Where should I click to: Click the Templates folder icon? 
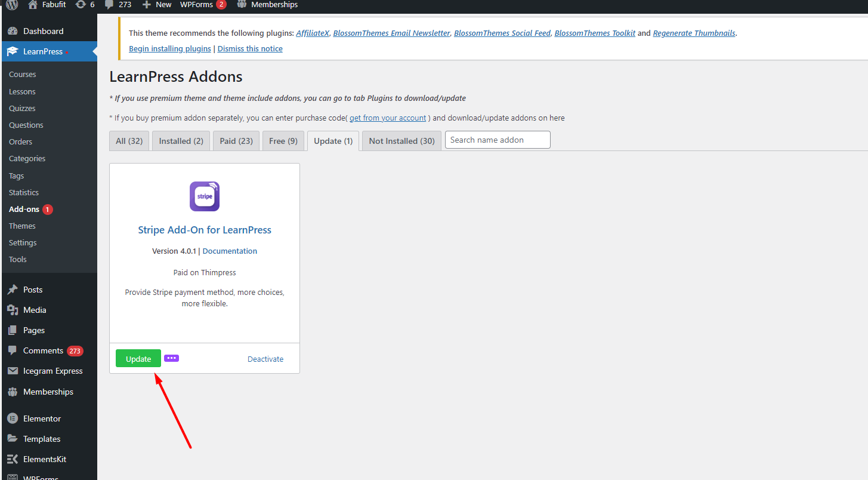coord(13,439)
